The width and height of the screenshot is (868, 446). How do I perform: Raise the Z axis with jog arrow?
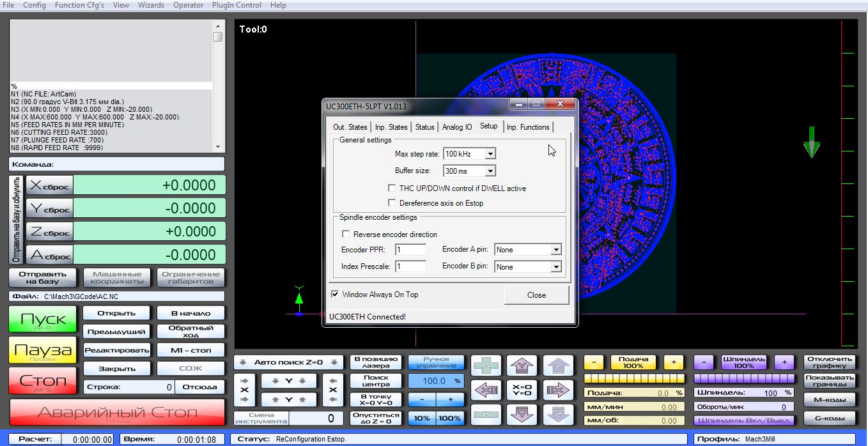[557, 365]
